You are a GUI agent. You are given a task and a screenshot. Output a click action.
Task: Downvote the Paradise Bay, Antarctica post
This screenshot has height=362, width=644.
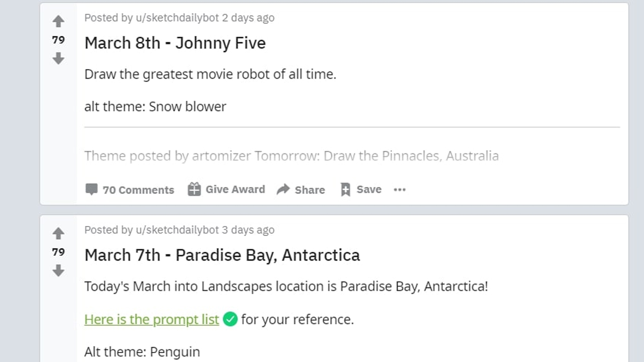coord(58,270)
